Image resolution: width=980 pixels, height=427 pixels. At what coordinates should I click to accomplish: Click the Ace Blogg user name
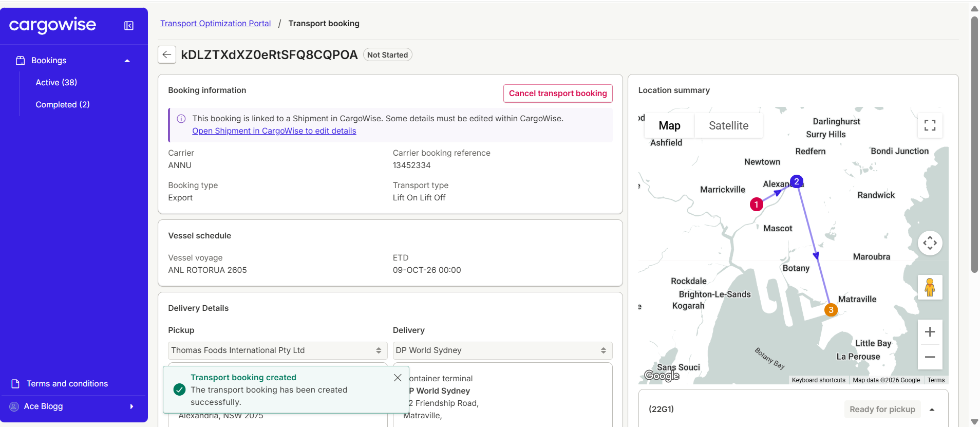pos(44,406)
